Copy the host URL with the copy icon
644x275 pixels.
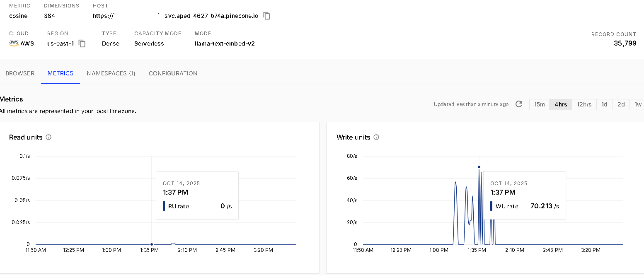point(267,16)
